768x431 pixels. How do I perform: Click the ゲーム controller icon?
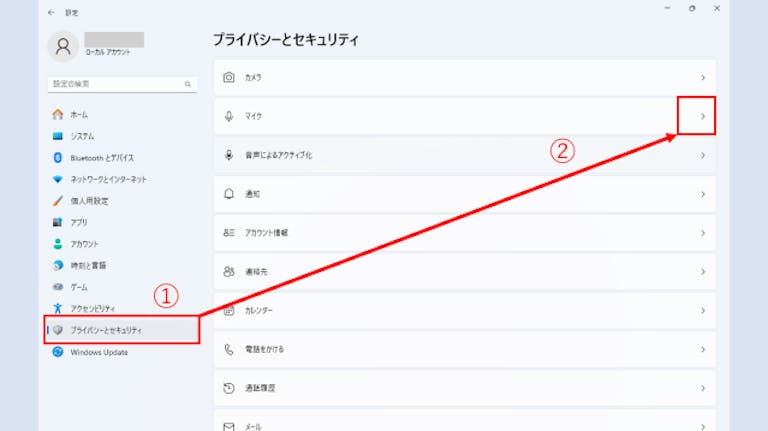coord(58,287)
